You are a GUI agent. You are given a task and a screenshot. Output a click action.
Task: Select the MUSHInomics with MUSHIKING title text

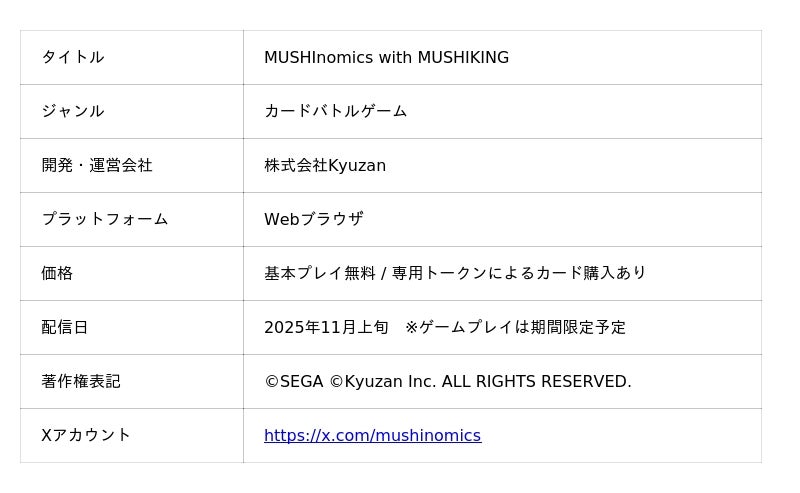coord(386,58)
